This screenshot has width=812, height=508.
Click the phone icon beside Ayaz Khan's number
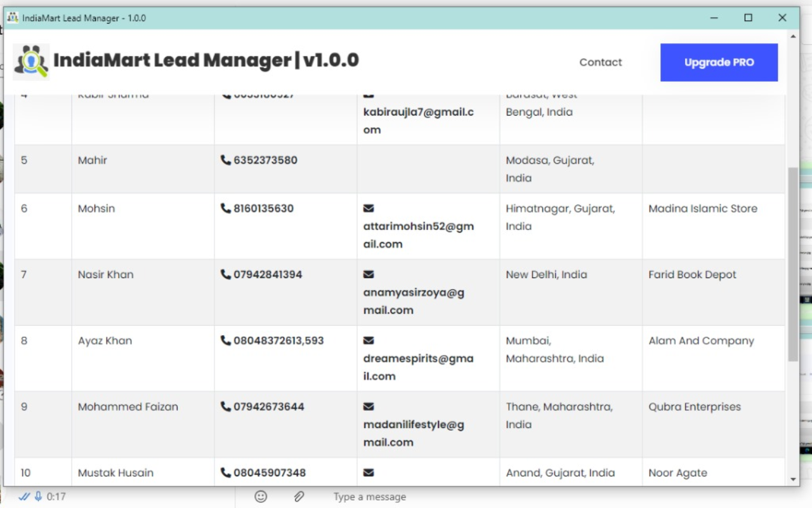point(226,340)
